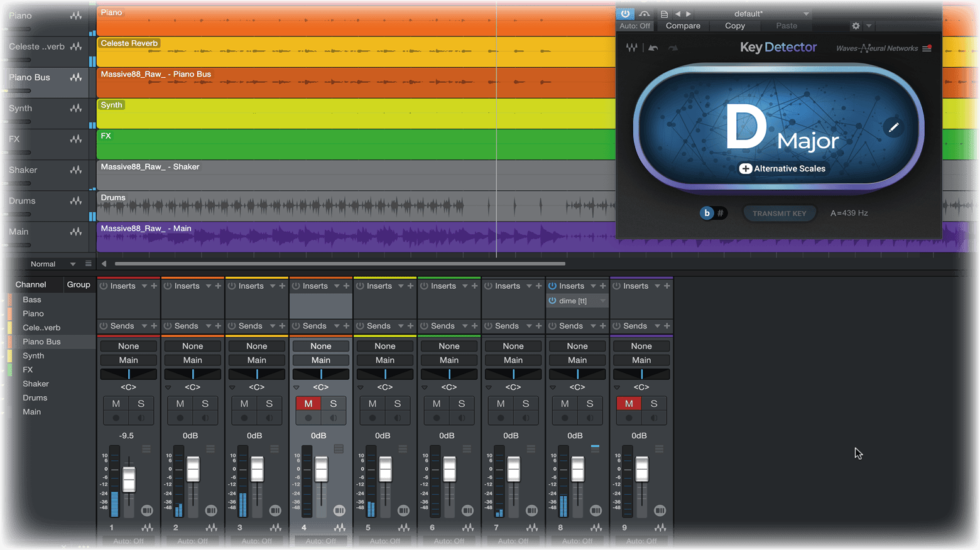Add an insert on mixer channel 1
The image size is (980, 550).
(x=154, y=286)
